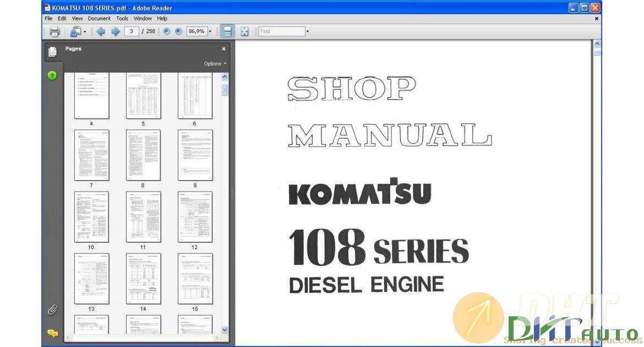Screen dimensions: 644x347
Task: Open the Edit menu
Action: click(x=62, y=19)
